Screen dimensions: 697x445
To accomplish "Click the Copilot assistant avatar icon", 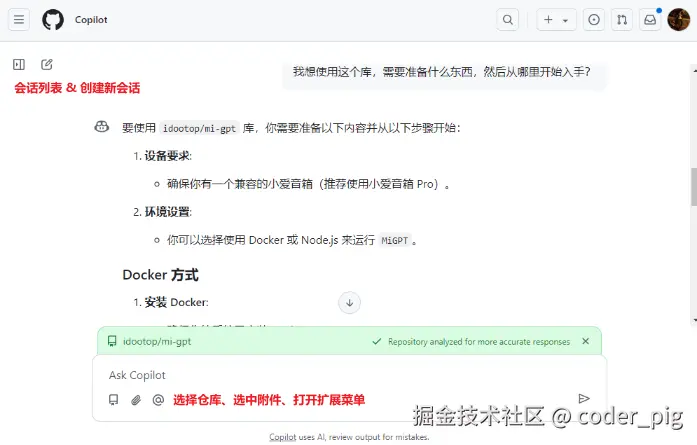I will click(x=102, y=127).
